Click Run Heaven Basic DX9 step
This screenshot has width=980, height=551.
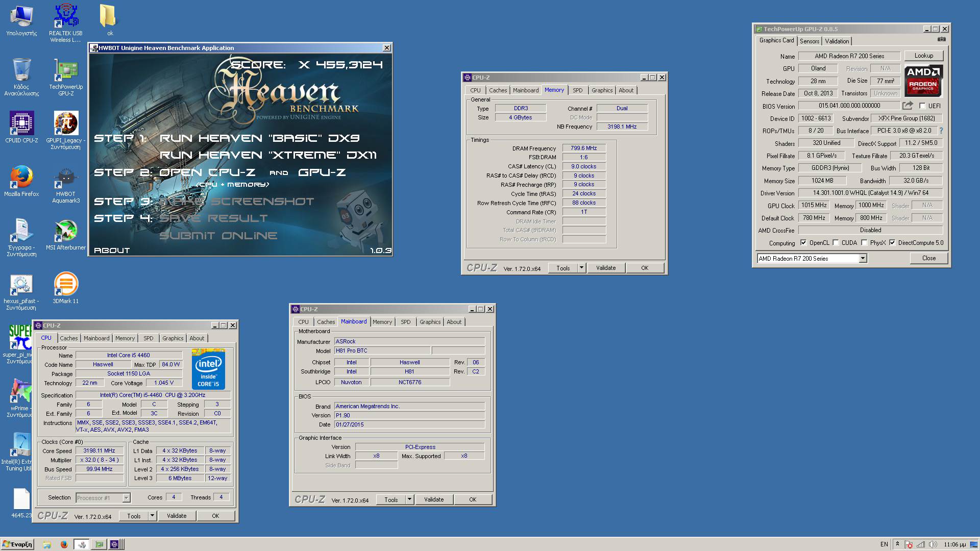260,138
